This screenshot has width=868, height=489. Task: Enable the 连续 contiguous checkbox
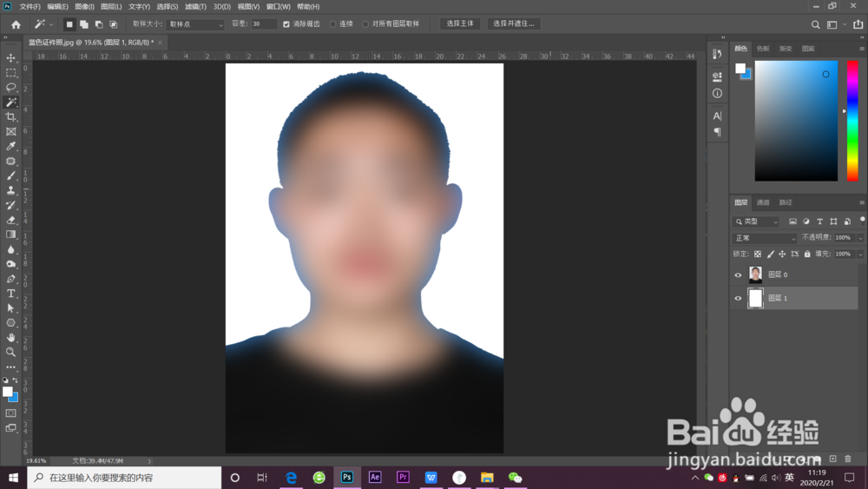tap(332, 24)
